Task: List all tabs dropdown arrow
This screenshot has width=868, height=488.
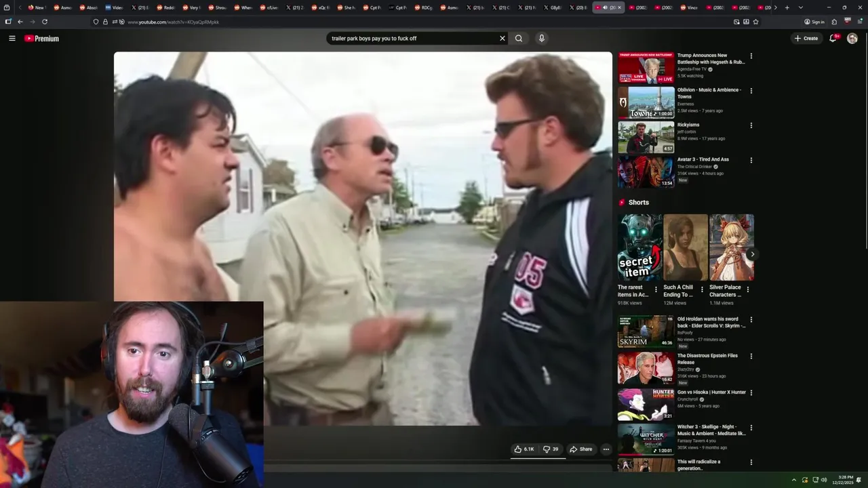Action: tap(800, 7)
